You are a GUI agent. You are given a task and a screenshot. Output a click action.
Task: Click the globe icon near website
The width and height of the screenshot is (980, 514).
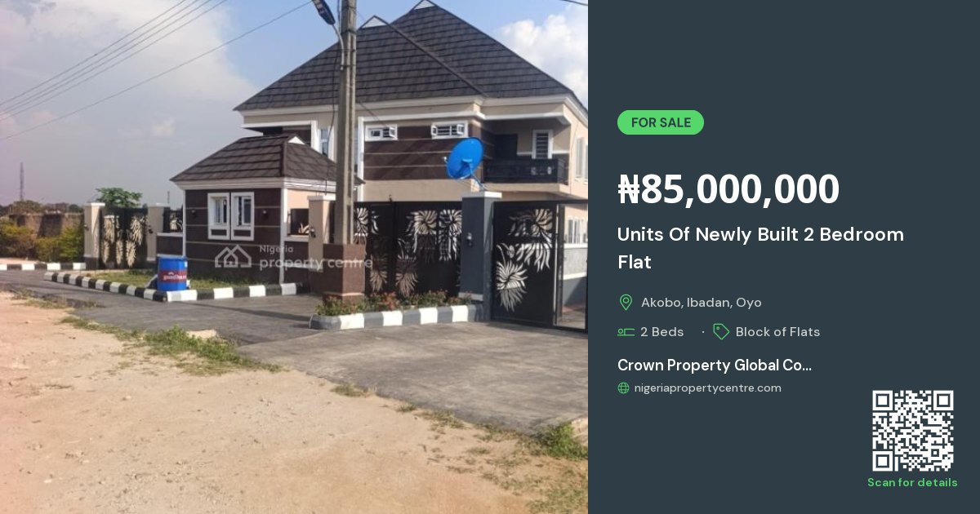[x=624, y=388]
